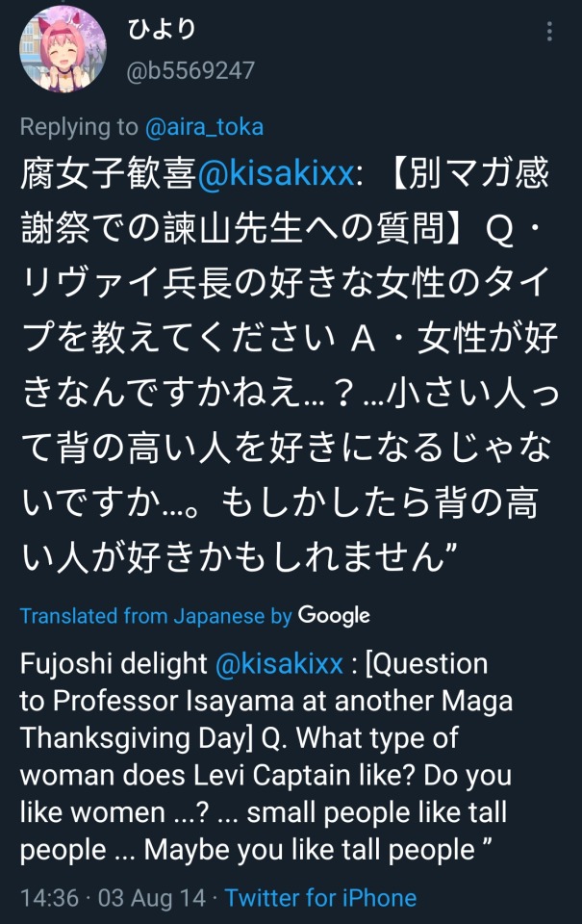Click the @b5569247 user handle
Screen dimensions: 582x924
[x=191, y=70]
